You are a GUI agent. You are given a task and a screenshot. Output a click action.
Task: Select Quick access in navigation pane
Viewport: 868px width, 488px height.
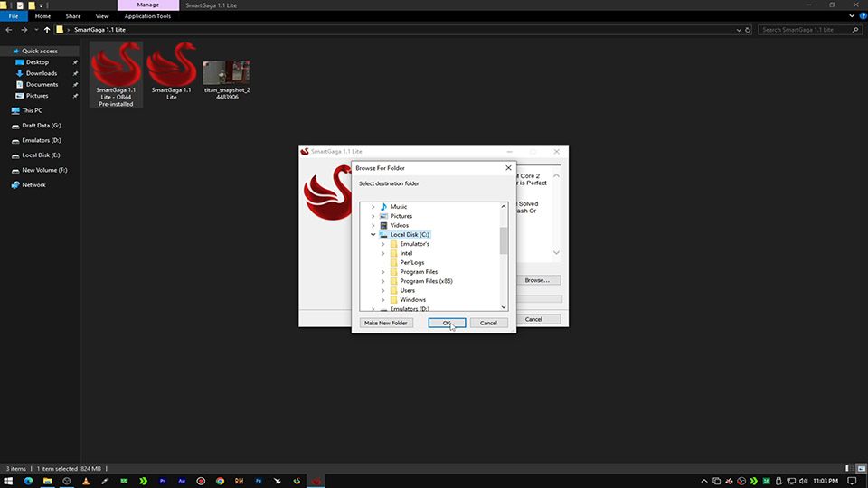click(39, 51)
